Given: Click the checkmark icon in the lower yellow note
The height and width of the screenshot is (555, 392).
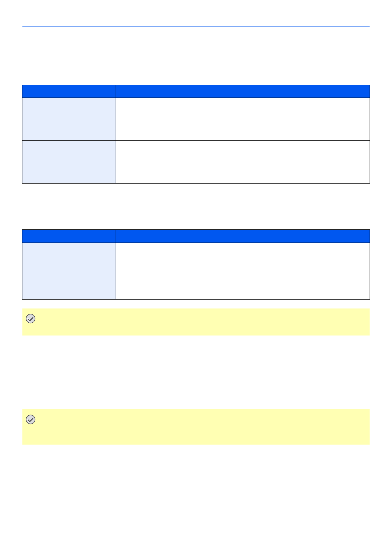Looking at the screenshot, I should click(x=31, y=420).
